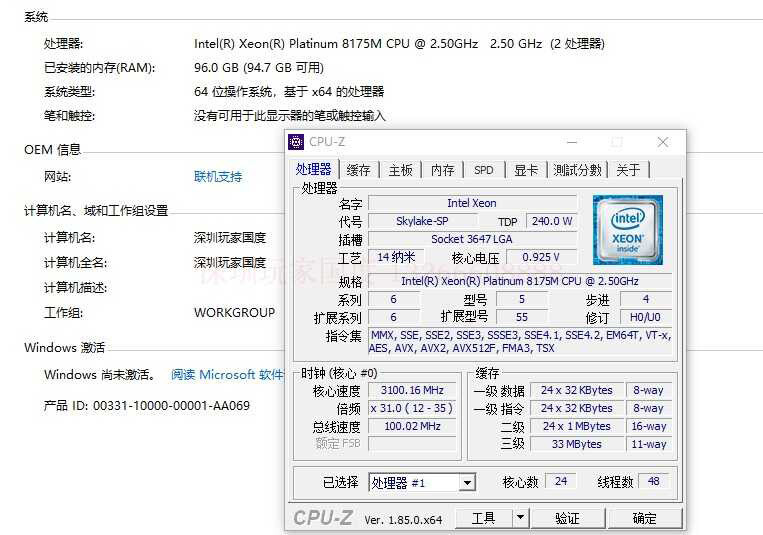Click the 指令集 instruction list text

click(x=520, y=341)
